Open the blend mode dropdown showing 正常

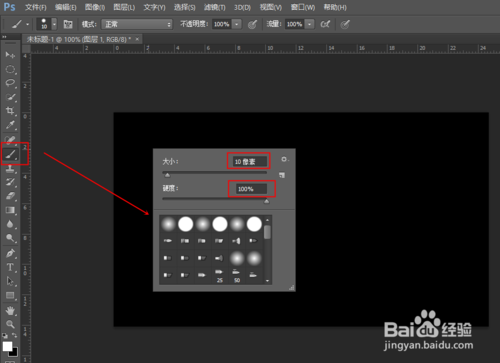point(137,24)
